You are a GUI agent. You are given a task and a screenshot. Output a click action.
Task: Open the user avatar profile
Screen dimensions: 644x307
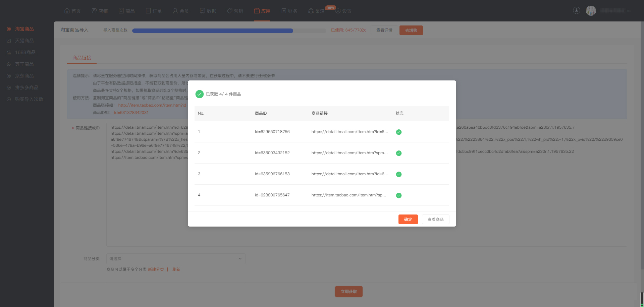(x=591, y=11)
